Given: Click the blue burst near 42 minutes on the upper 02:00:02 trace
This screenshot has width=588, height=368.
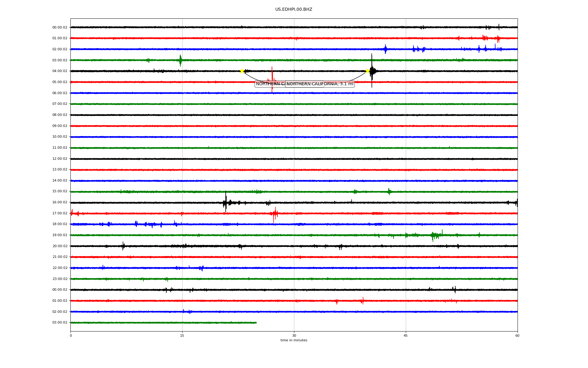Looking at the screenshot, I should coord(385,49).
